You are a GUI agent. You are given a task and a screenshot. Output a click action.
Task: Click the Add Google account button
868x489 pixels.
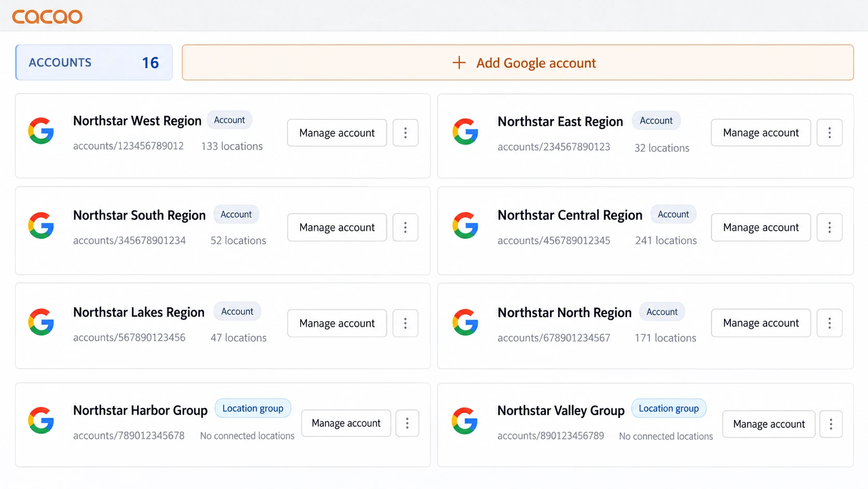[x=518, y=62]
